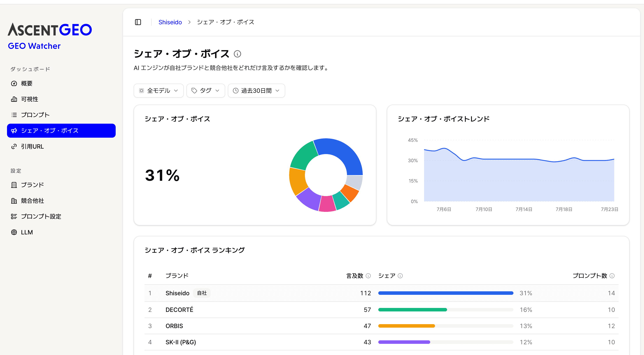Image resolution: width=644 pixels, height=355 pixels.
Task: Click the GEO Watcher title link
Action: 34,46
